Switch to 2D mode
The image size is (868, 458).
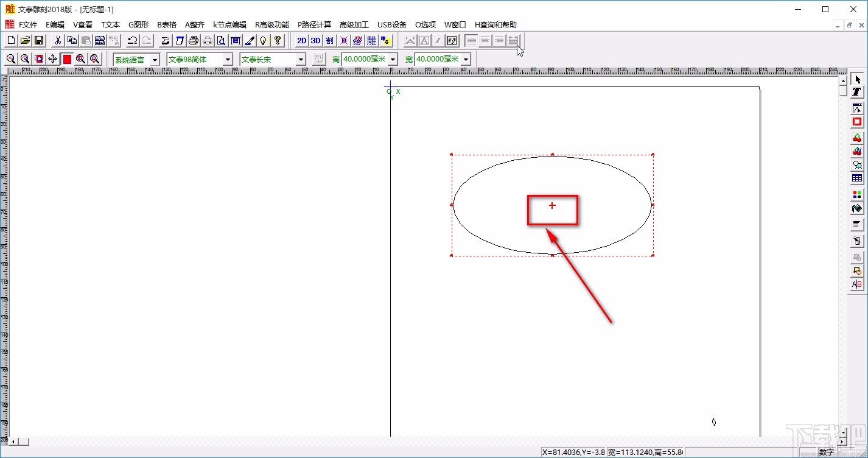pyautogui.click(x=301, y=41)
